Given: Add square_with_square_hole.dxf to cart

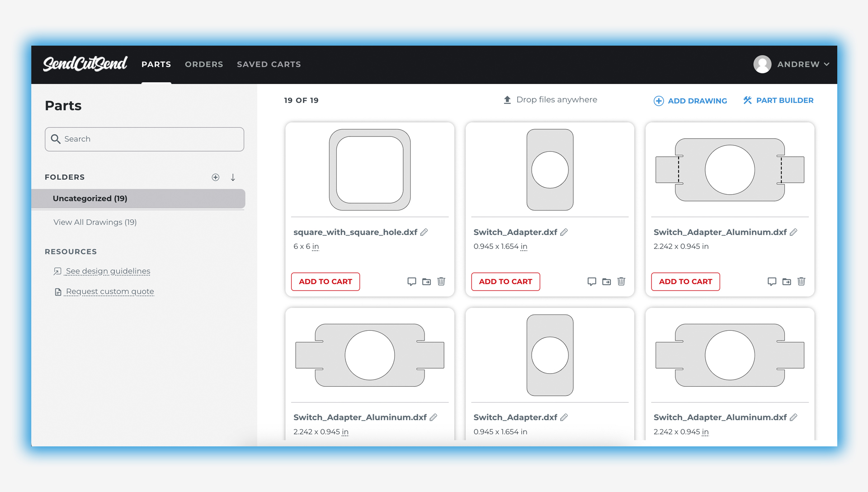Looking at the screenshot, I should point(325,281).
